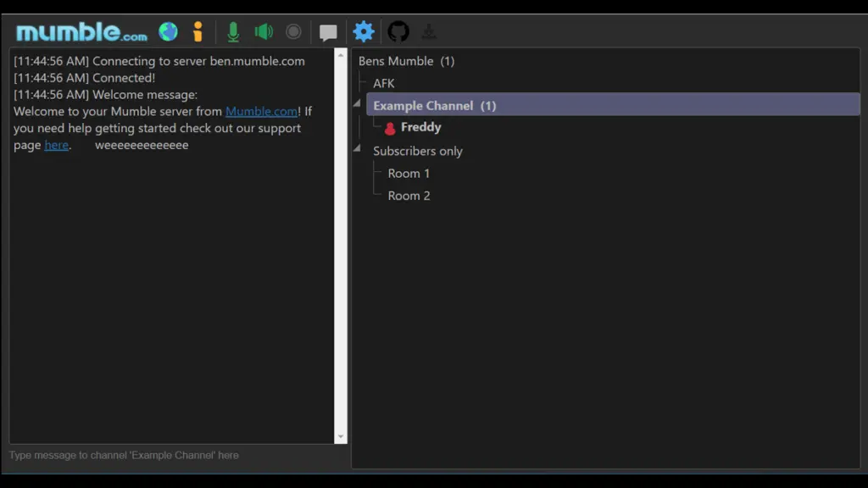Open Mumble settings via the gear icon
Screen dimensions: 868x488
[x=364, y=31]
